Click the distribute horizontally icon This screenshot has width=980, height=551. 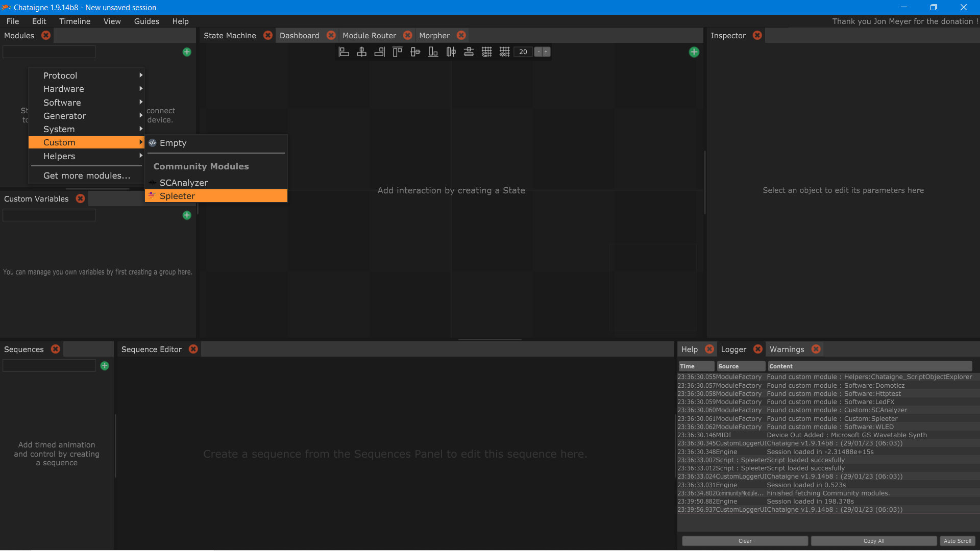coord(451,52)
